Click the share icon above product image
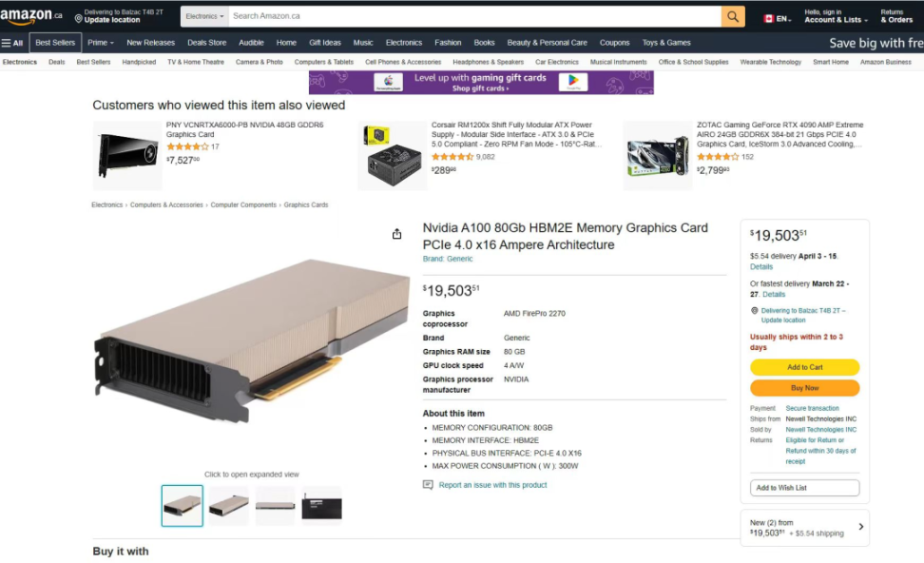The image size is (924, 563). [x=396, y=234]
